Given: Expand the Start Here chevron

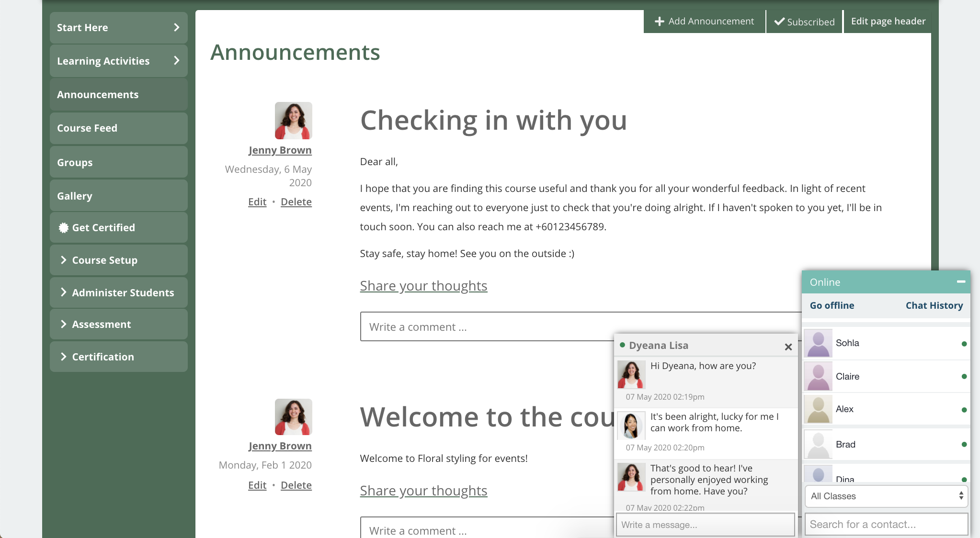Looking at the screenshot, I should (x=176, y=28).
